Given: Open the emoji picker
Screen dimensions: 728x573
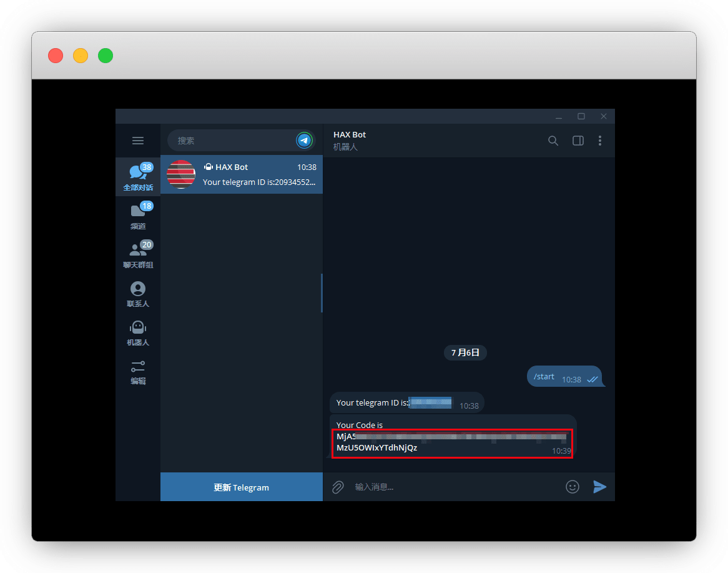Looking at the screenshot, I should [x=573, y=487].
